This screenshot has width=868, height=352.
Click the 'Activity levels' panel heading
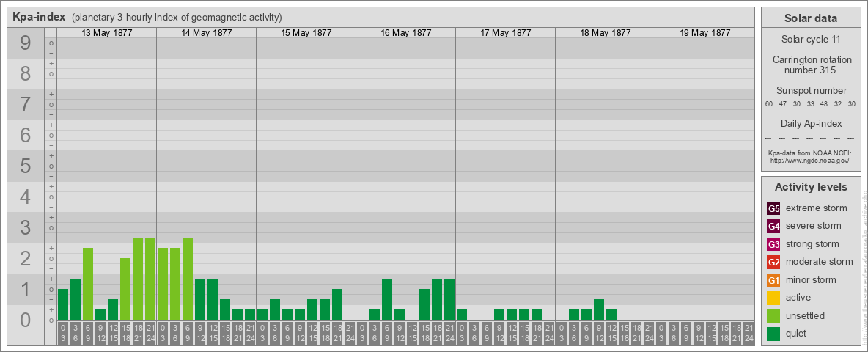tap(811, 187)
